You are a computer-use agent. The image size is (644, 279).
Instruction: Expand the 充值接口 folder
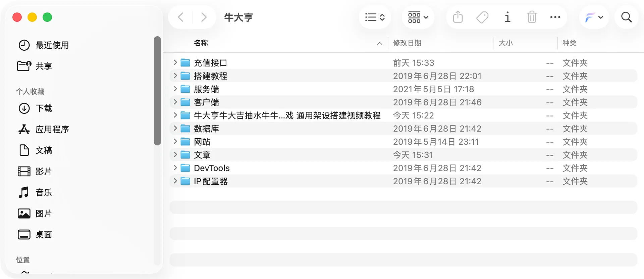point(175,62)
